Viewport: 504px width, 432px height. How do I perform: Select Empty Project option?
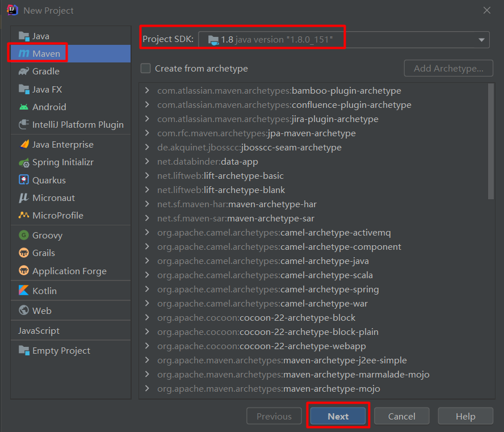[71, 350]
